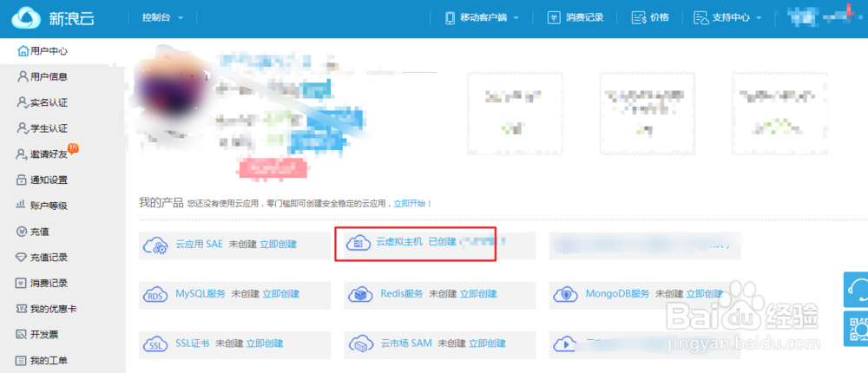
Task: Click the person icon beside 用户信息
Action: (x=23, y=76)
